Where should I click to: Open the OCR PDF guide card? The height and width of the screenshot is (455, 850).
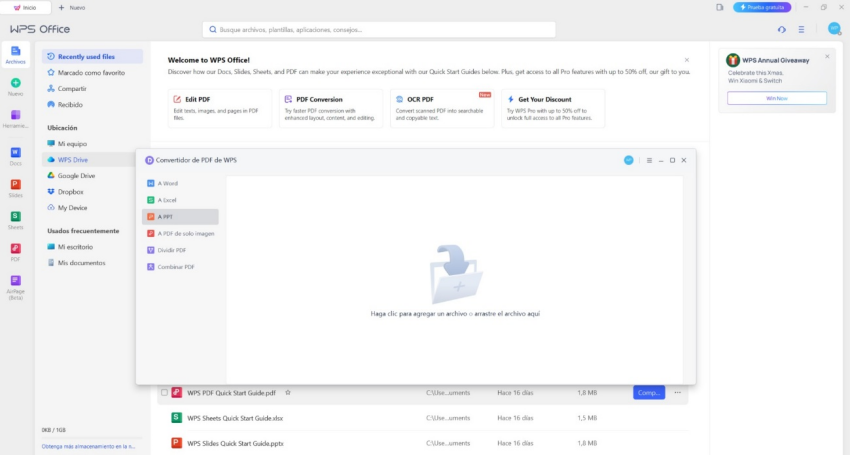[442, 108]
